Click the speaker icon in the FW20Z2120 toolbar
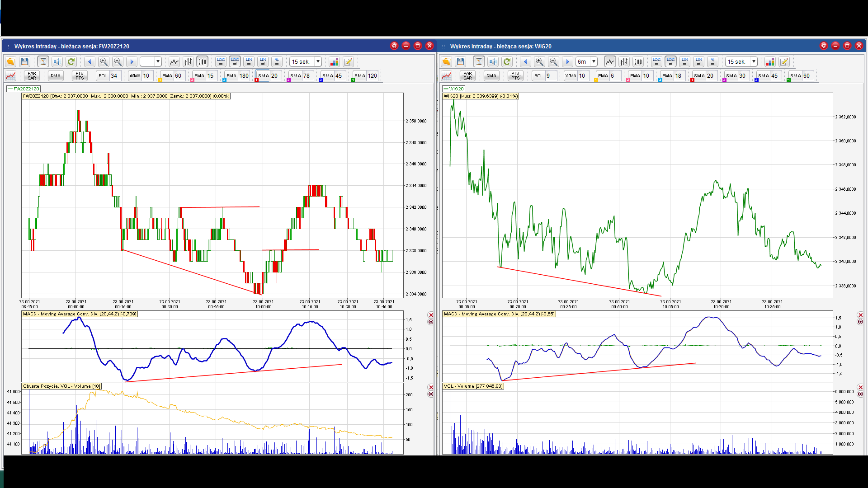 pos(57,62)
